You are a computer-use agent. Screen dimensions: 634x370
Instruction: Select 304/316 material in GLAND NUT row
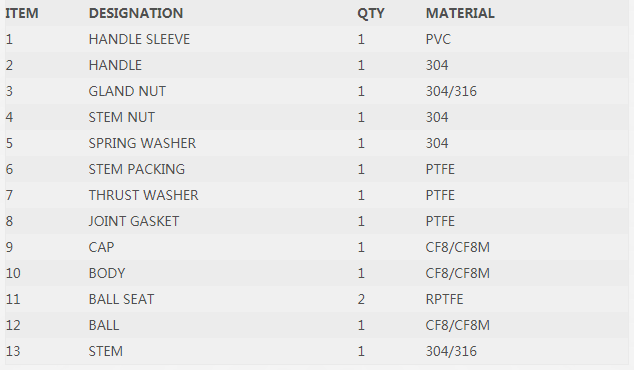(x=451, y=91)
